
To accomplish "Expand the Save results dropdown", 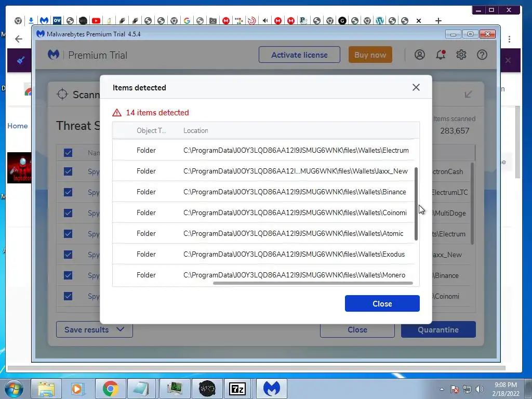I will (95, 329).
